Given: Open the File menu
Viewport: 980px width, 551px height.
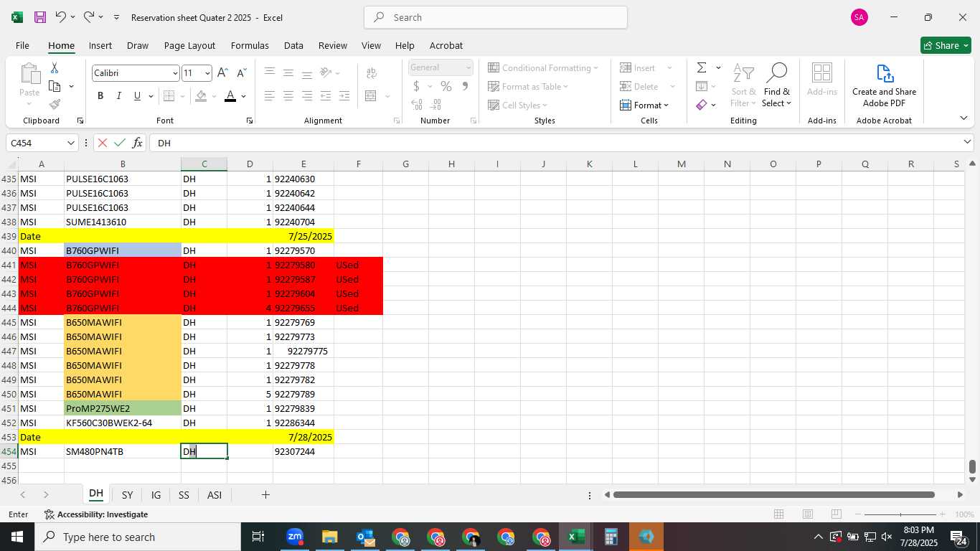Looking at the screenshot, I should [x=22, y=45].
